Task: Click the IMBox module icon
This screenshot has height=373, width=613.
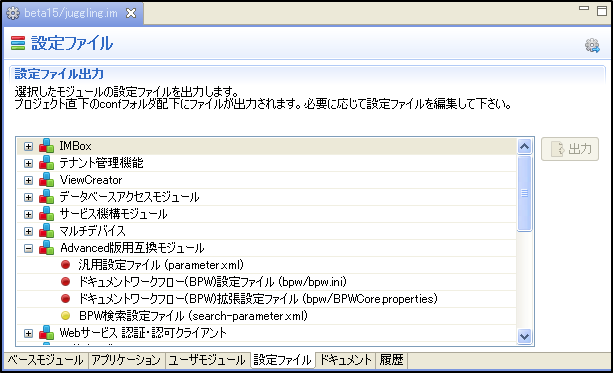Action: [47, 146]
